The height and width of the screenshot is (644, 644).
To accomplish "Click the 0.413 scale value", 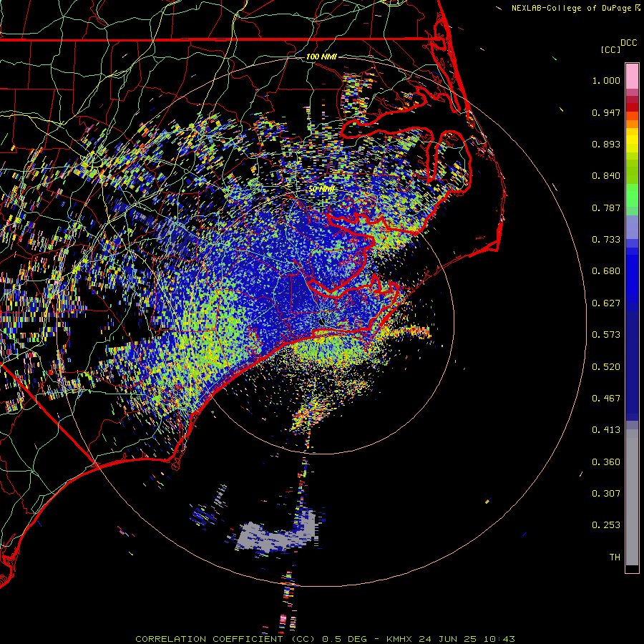I will tap(606, 430).
